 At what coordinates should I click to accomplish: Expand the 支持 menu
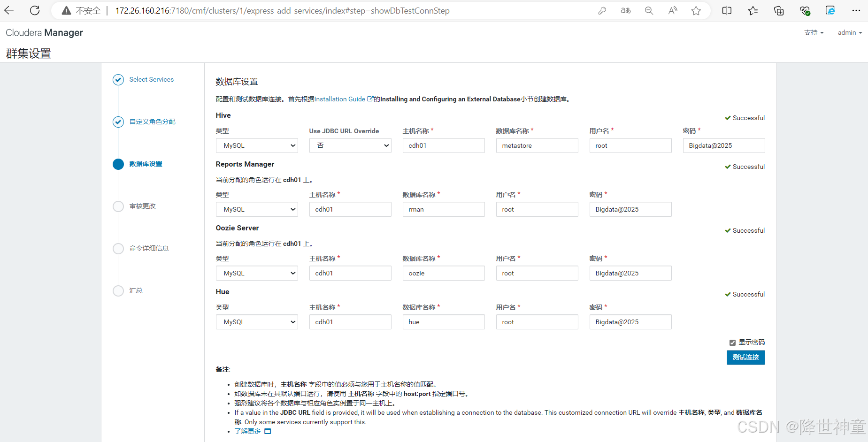(814, 32)
